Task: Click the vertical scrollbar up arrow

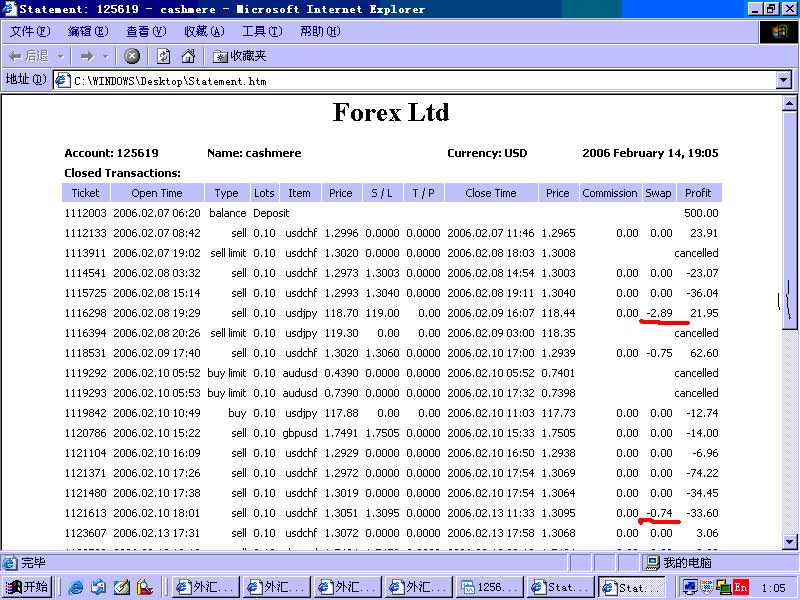Action: pos(791,103)
